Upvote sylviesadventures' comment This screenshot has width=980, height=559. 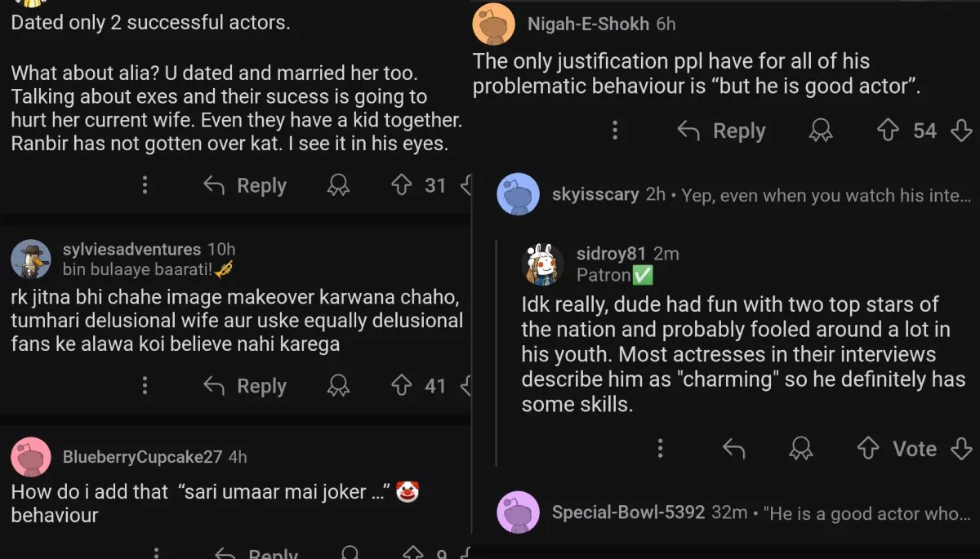pos(401,385)
